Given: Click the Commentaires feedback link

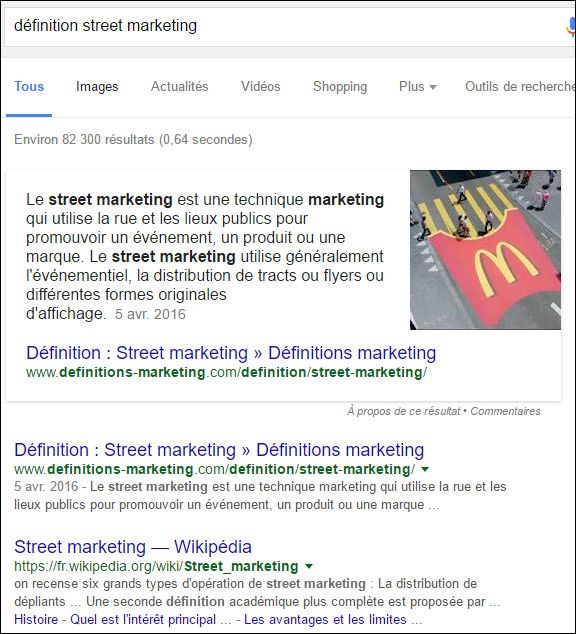Looking at the screenshot, I should (x=505, y=411).
